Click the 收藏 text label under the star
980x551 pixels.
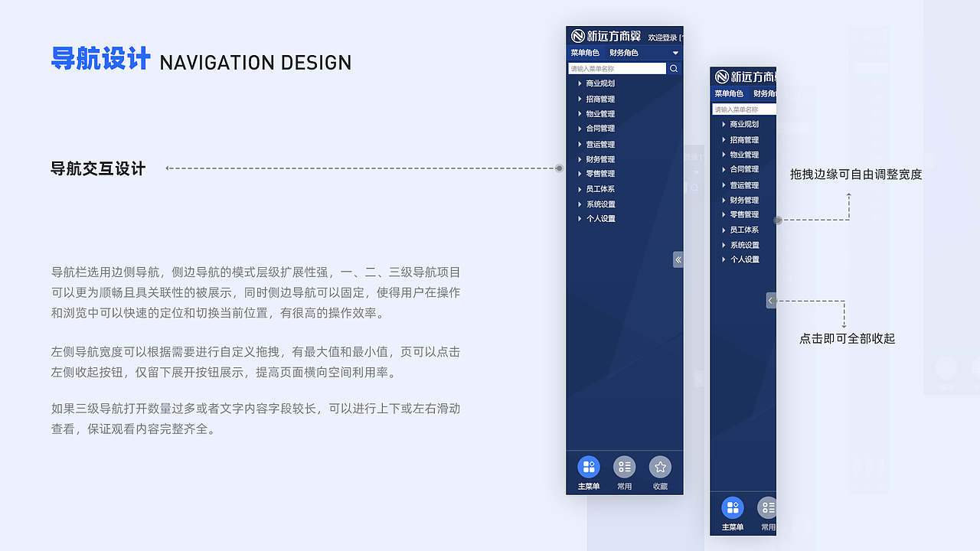[x=660, y=487]
